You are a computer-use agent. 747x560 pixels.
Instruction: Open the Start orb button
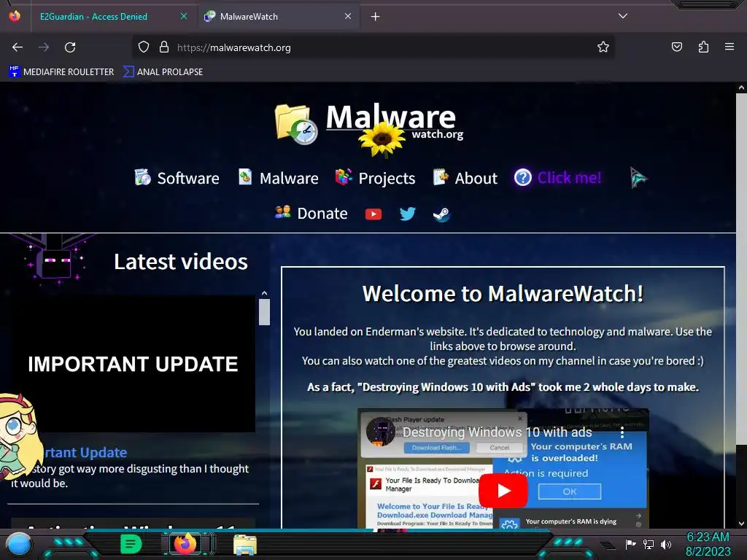click(19, 545)
